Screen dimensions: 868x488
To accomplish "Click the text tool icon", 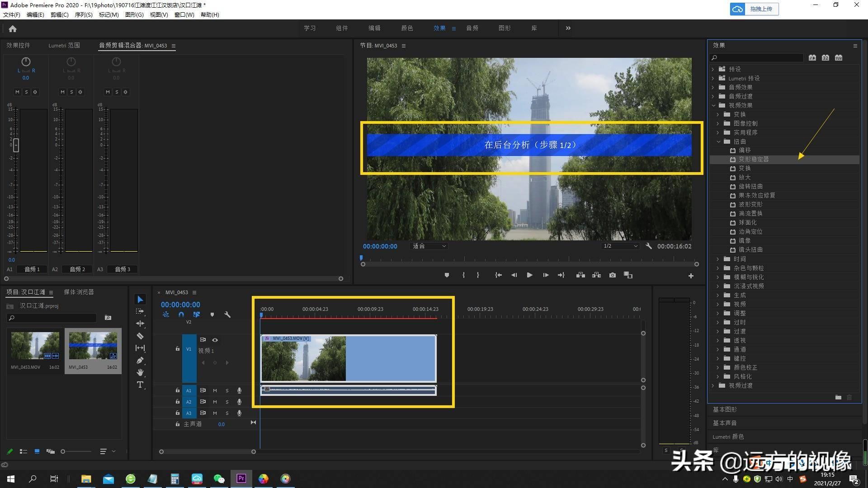I will [x=140, y=384].
